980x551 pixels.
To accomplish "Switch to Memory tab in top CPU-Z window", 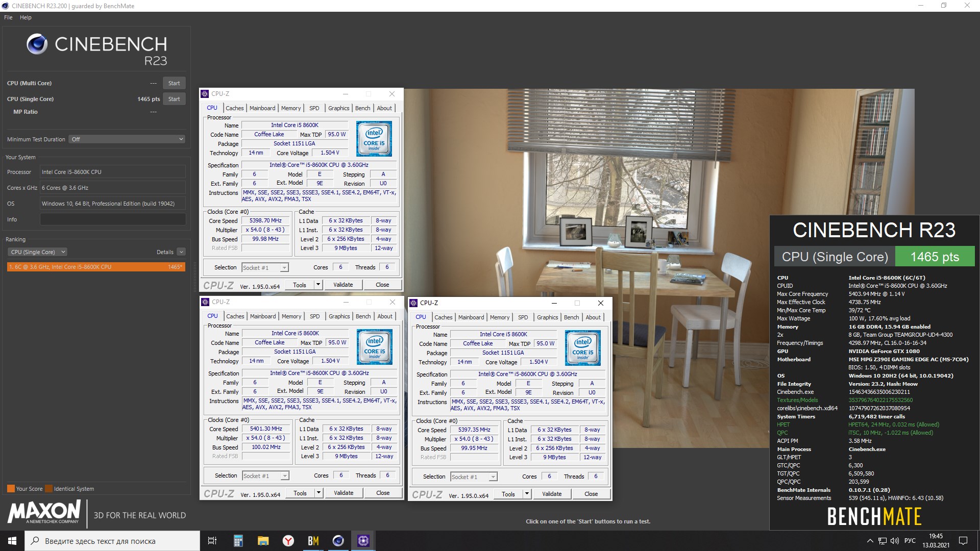I will [291, 108].
